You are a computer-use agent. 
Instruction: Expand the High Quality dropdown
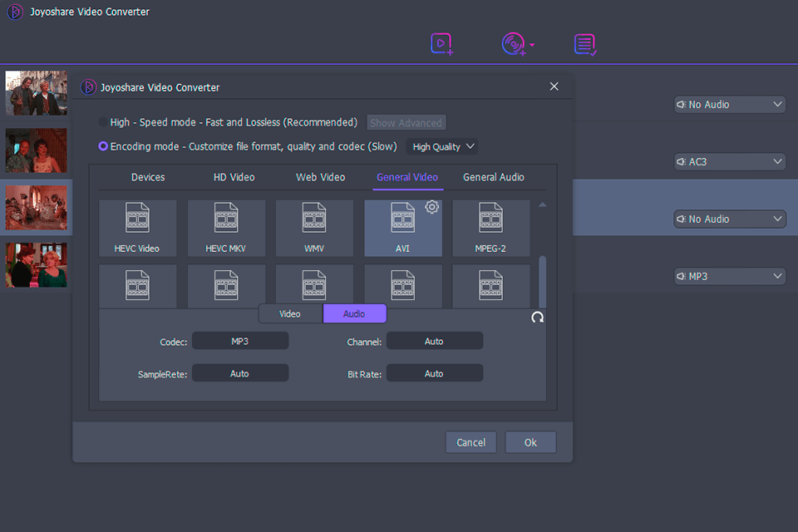coord(443,146)
